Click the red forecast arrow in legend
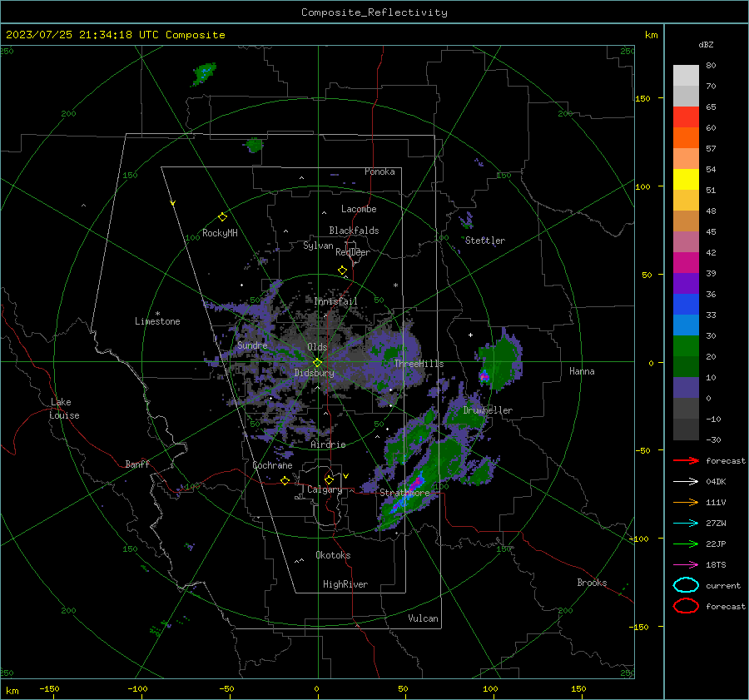 (686, 460)
